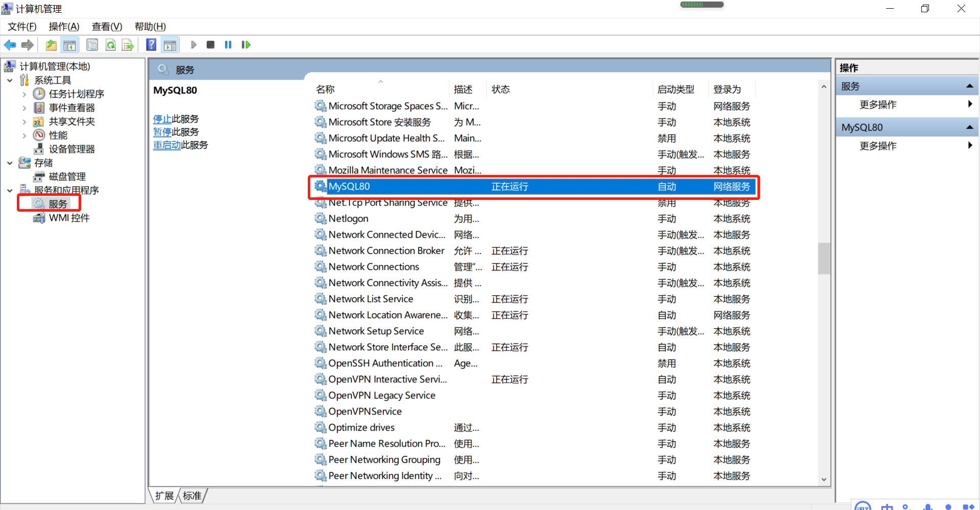Click the Up one level folder icon
This screenshot has height=510, width=980.
point(51,45)
